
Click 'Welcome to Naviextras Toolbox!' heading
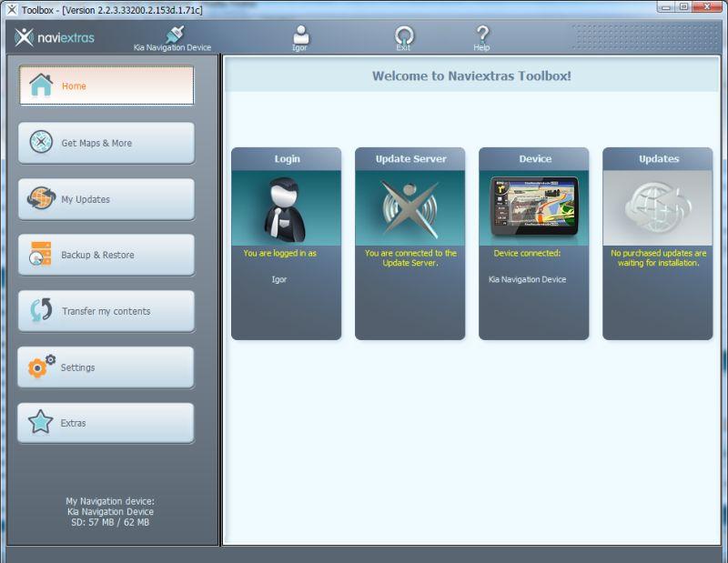pyautogui.click(x=471, y=75)
